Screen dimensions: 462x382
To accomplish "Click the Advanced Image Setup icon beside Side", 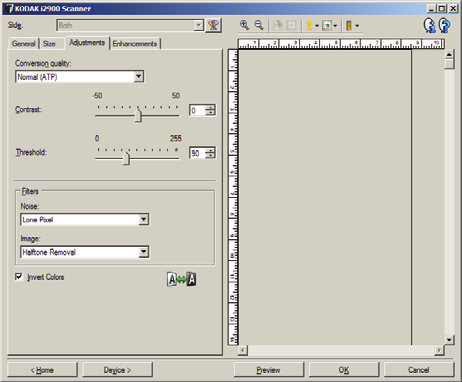I will tap(213, 25).
